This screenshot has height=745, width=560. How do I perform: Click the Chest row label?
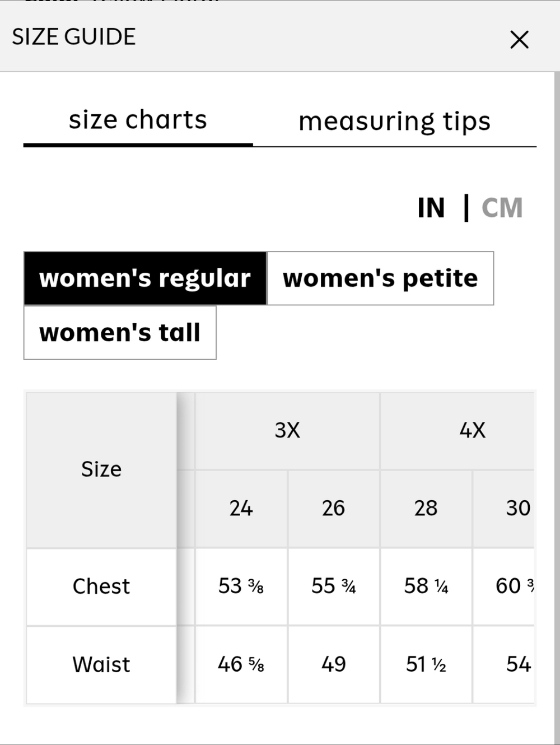pos(101,586)
